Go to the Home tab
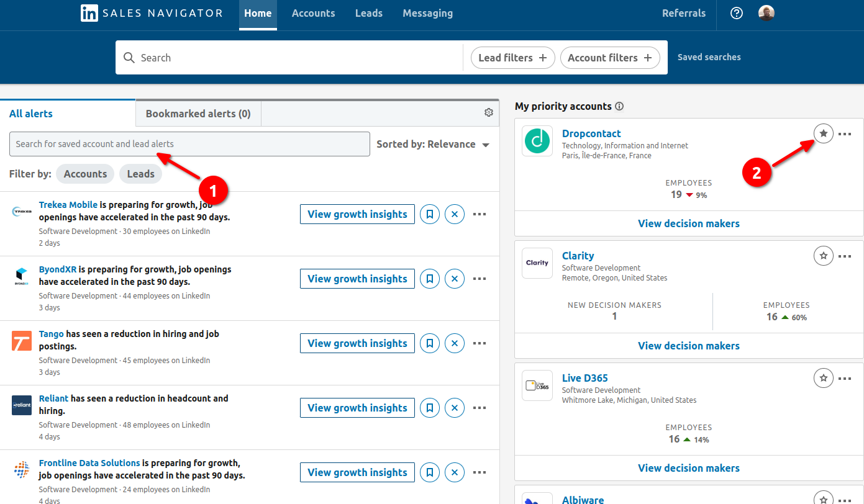The width and height of the screenshot is (864, 504). [x=258, y=13]
